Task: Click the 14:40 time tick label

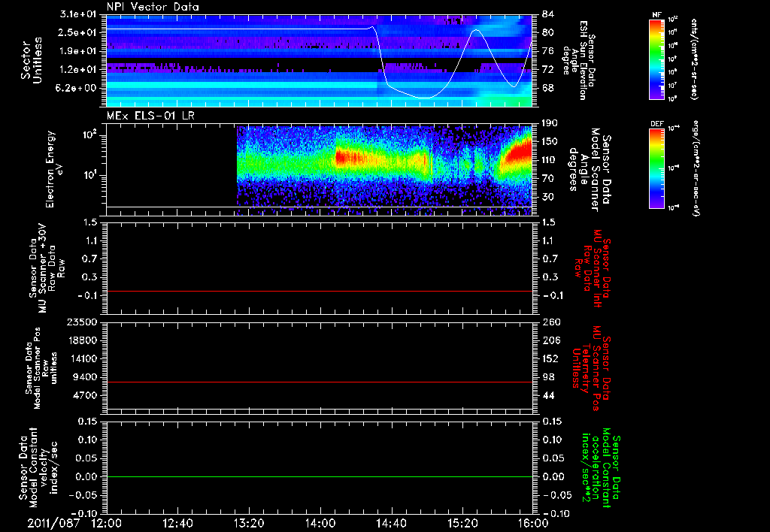Action: click(x=391, y=523)
